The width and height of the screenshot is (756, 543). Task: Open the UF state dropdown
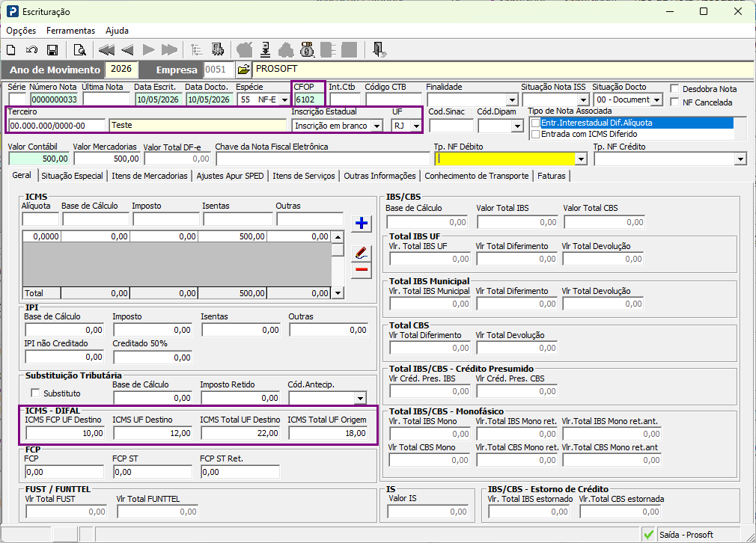415,126
